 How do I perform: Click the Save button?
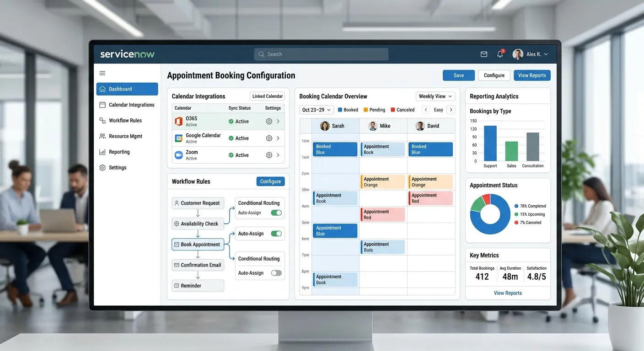coord(458,75)
